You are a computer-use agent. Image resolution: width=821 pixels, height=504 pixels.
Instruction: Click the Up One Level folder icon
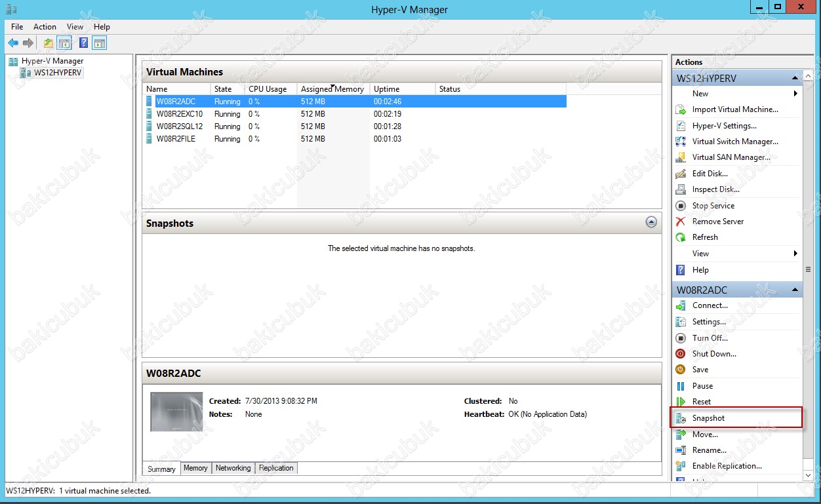pyautogui.click(x=49, y=43)
